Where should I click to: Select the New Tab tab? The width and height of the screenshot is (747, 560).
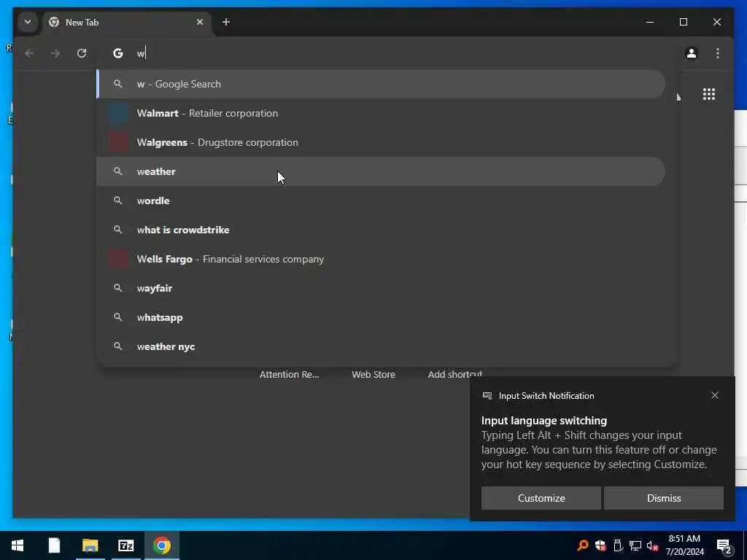[126, 23]
